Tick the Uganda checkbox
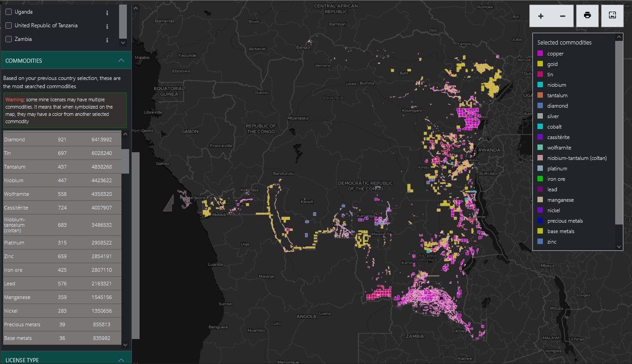Viewport: 632px width, 364px height. (x=9, y=12)
